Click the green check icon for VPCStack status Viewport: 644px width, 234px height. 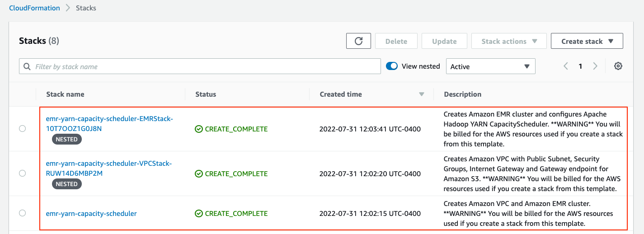pos(199,174)
